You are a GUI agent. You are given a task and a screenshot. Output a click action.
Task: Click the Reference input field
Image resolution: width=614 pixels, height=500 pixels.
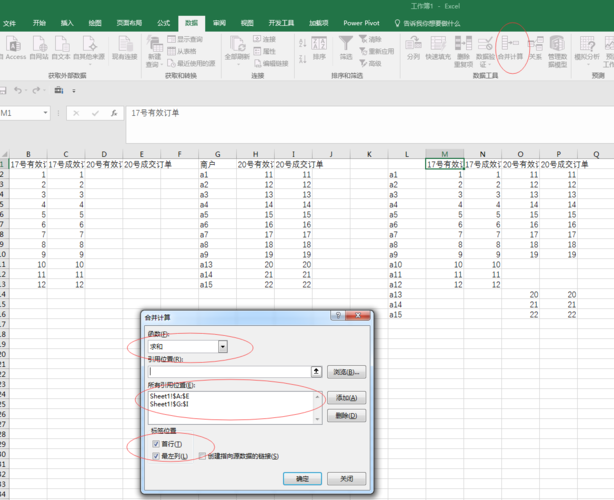coord(229,372)
